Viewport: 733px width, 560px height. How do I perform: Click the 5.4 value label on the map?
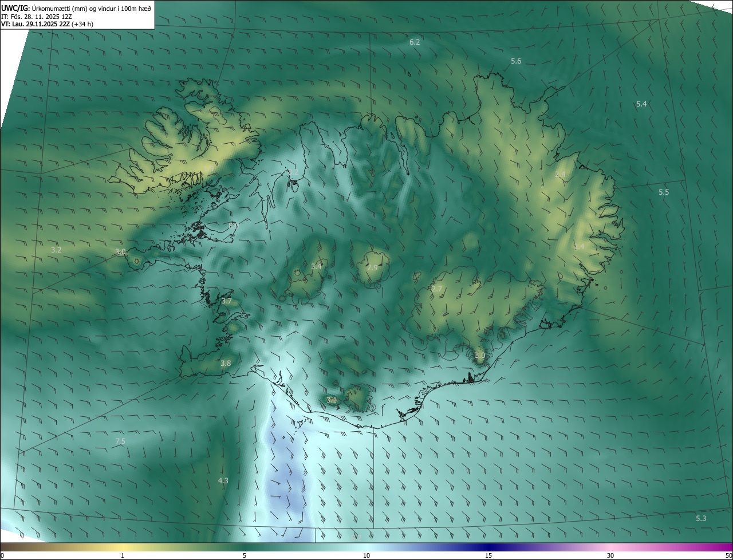(x=641, y=104)
